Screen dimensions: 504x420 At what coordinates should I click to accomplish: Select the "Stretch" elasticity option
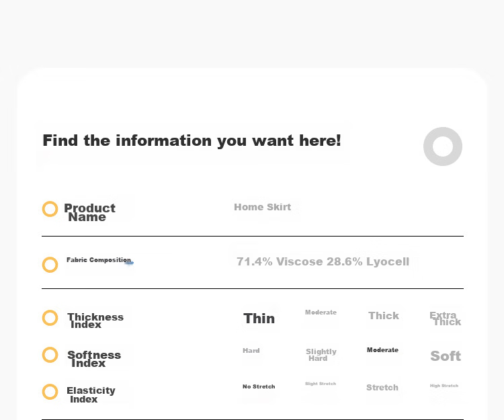[x=382, y=388]
